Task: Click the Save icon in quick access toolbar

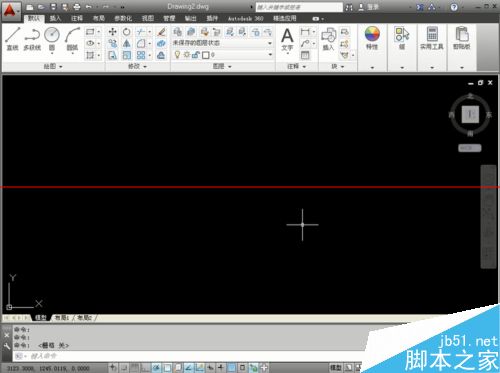Action: click(x=53, y=7)
